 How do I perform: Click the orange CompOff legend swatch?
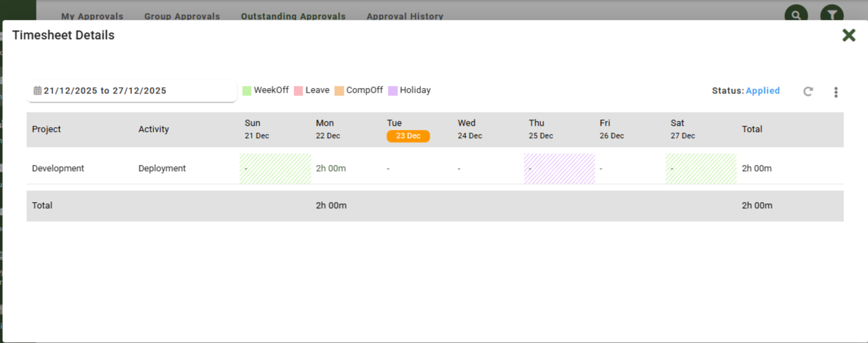(x=339, y=91)
